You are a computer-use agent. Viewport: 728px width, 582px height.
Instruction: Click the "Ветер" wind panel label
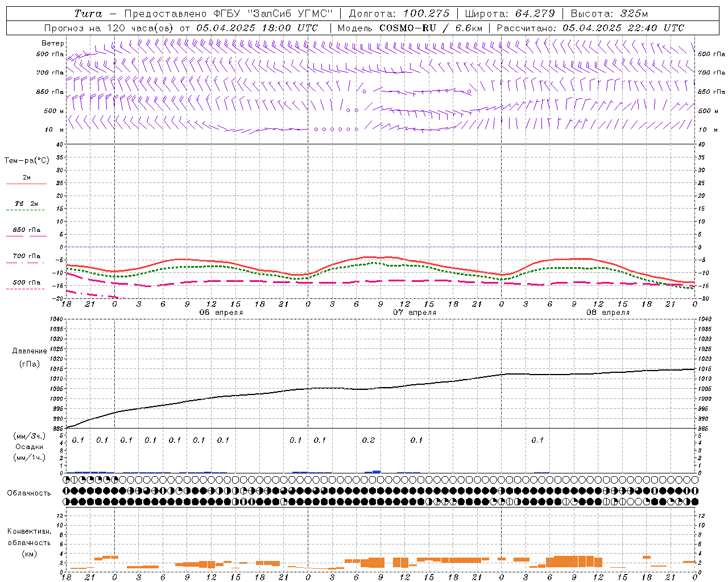click(53, 43)
